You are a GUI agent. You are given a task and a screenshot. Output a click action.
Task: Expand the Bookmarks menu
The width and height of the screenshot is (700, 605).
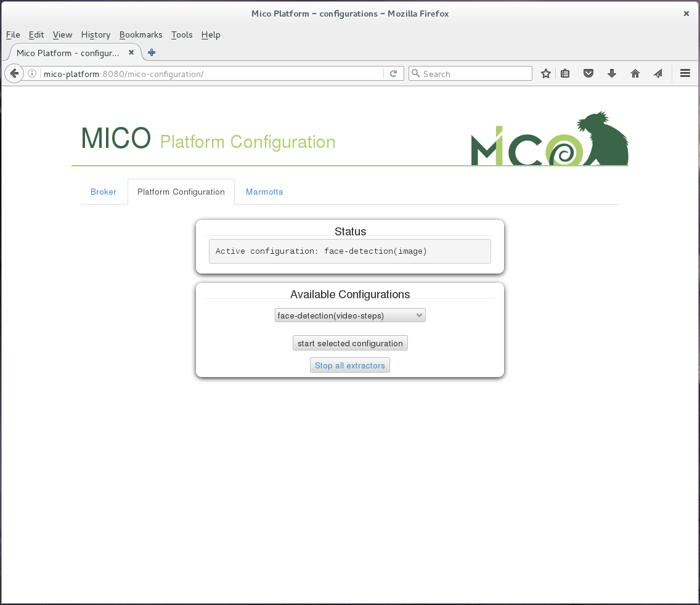tap(140, 35)
